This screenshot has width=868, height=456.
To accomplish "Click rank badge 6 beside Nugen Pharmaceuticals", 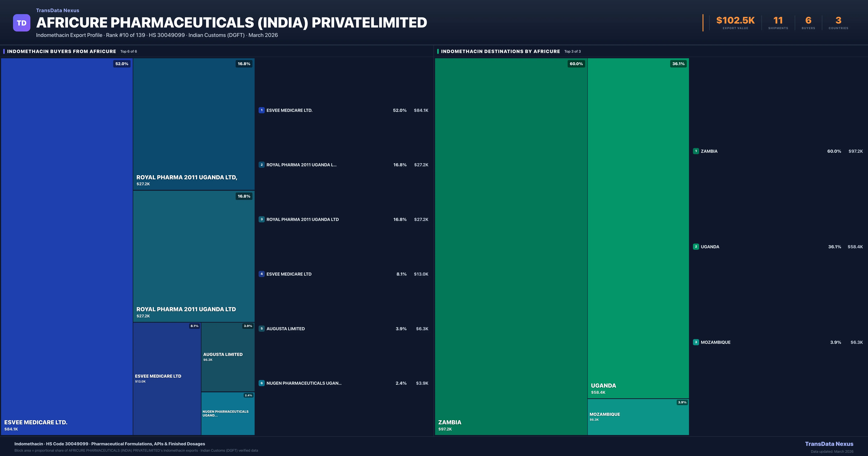I will click(261, 383).
